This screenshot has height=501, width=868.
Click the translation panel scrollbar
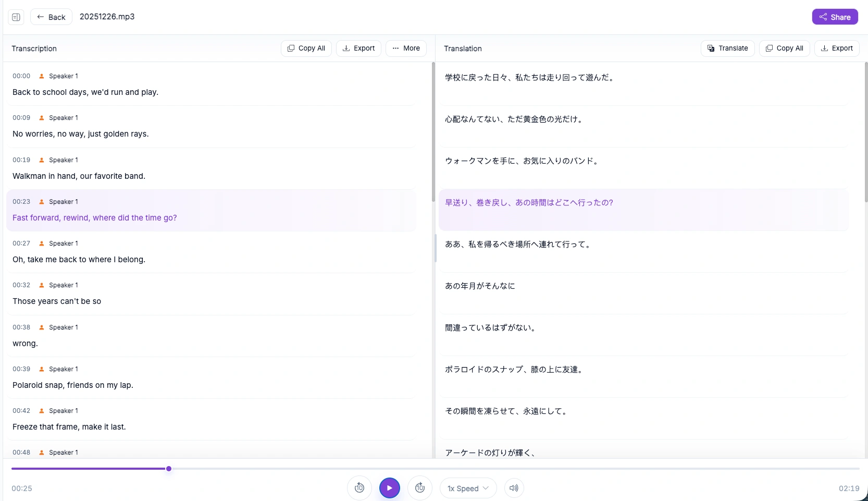pos(866,132)
